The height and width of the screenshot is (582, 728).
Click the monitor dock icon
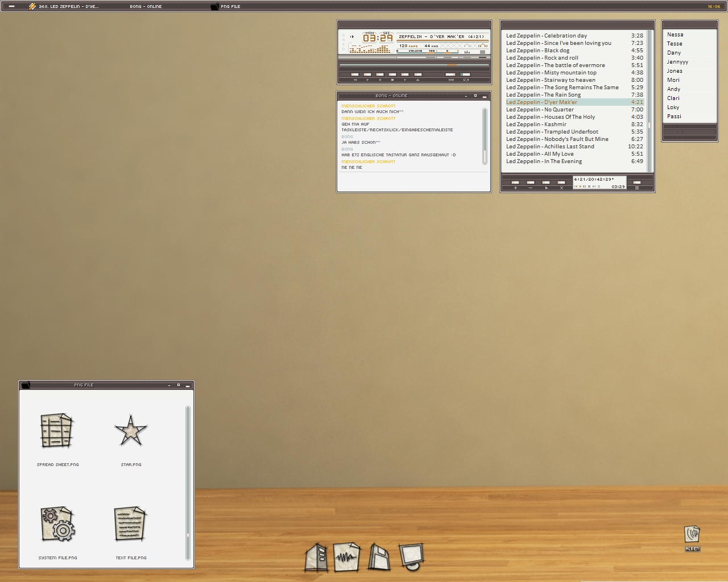coord(411,556)
